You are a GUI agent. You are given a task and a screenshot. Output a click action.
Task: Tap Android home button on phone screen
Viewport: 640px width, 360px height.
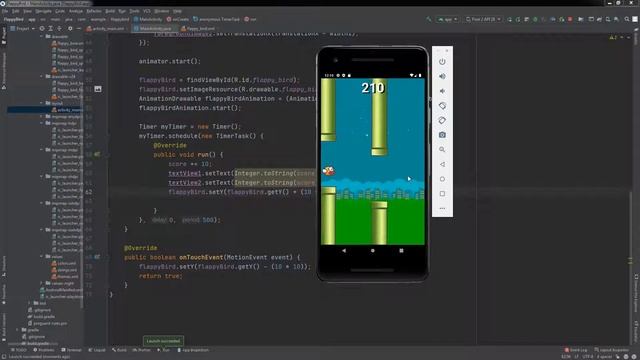pyautogui.click(x=373, y=251)
